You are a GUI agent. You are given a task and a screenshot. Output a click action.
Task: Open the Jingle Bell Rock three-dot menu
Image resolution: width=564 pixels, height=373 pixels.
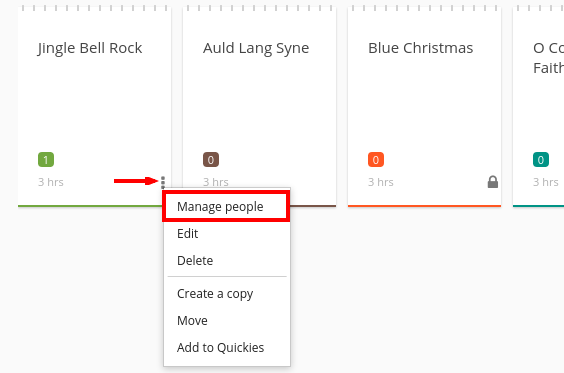tap(163, 182)
